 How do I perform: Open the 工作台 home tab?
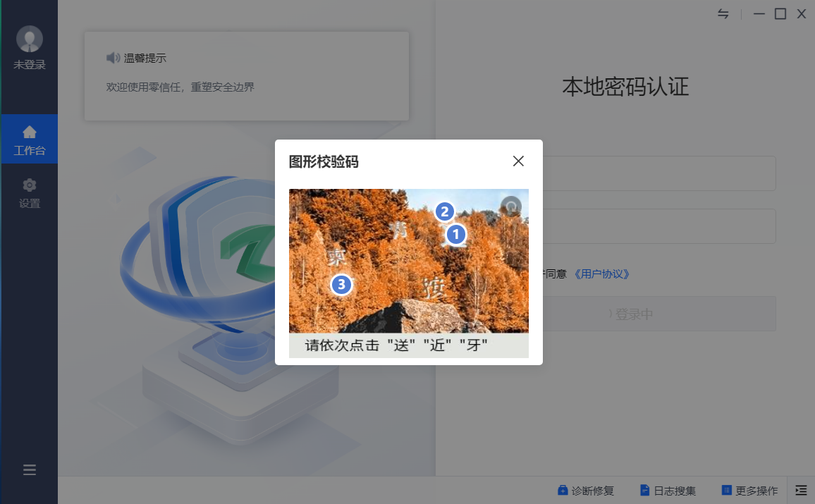pos(30,140)
